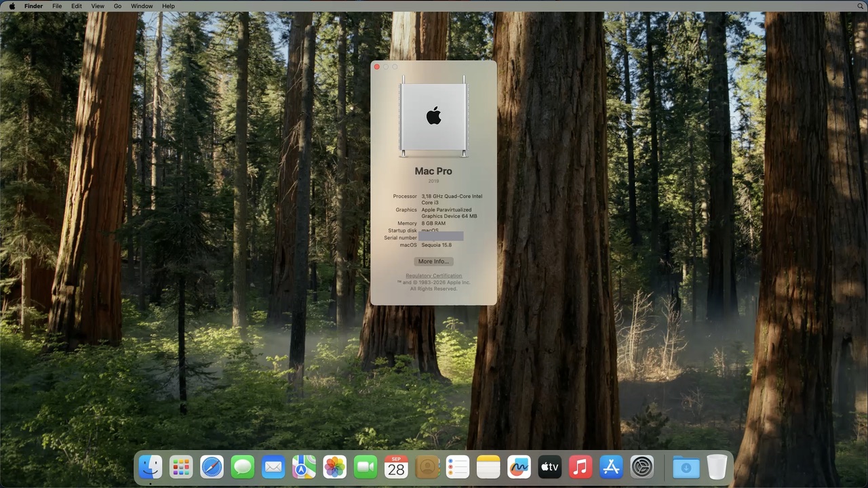Open the Downloads folder stack in the Dock
868x488 pixels.
pos(686,467)
